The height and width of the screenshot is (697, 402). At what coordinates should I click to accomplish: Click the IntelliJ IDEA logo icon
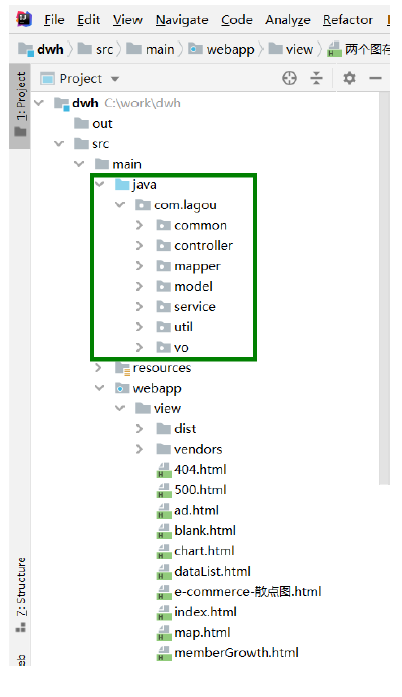click(x=24, y=19)
